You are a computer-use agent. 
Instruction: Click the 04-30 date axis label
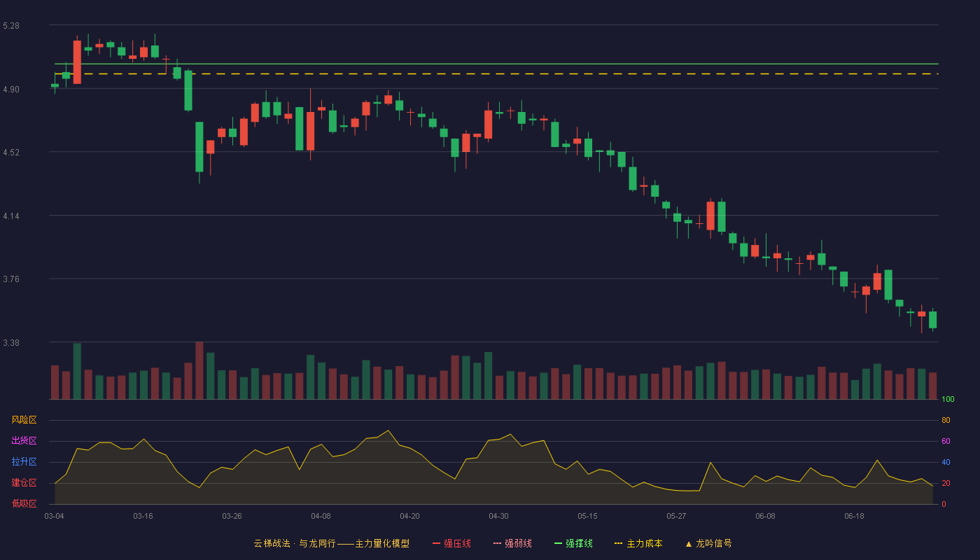[498, 516]
